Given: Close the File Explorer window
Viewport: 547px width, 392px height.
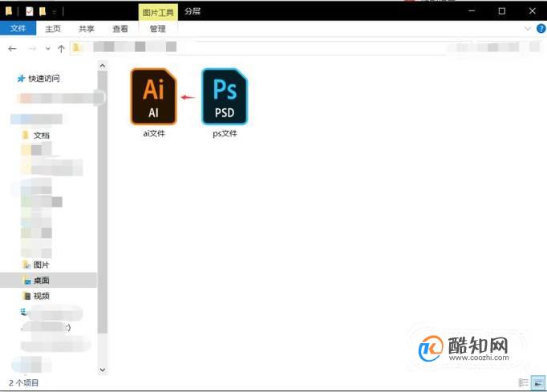Looking at the screenshot, I should [532, 10].
